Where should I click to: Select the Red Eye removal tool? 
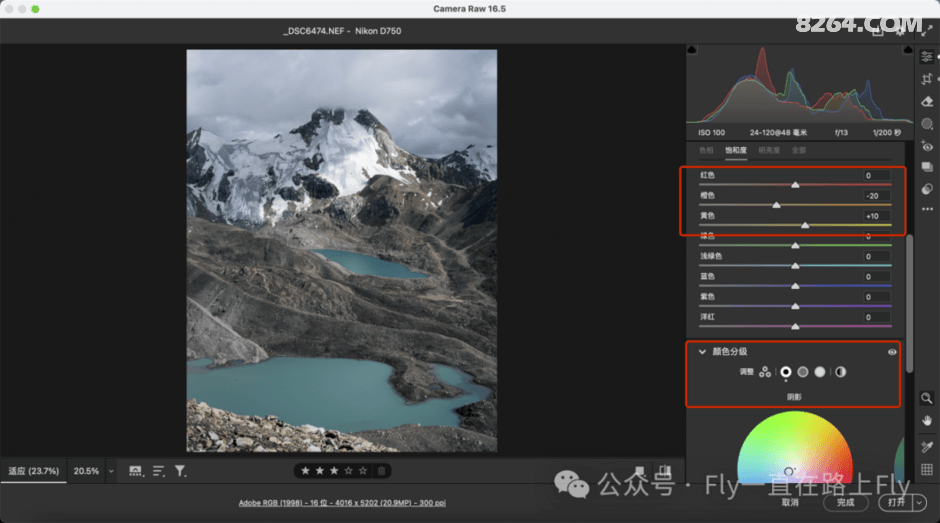click(927, 146)
